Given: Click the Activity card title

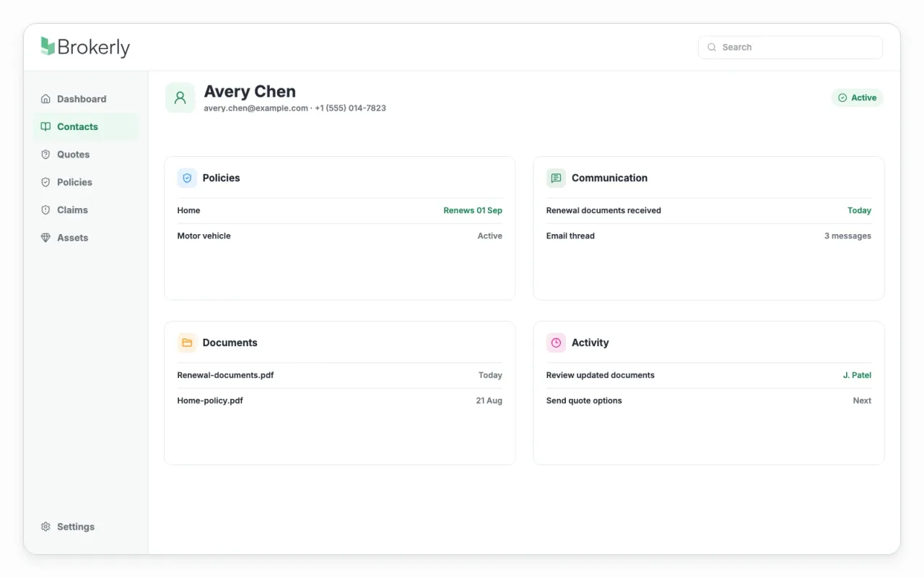Looking at the screenshot, I should pos(590,342).
